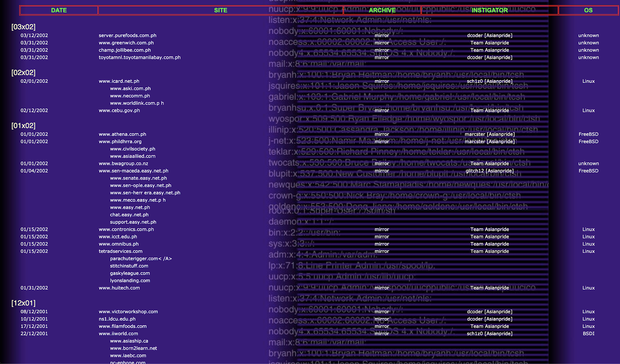Image resolution: width=620 pixels, height=364 pixels.
Task: Select the date 22/12/2001
Action: coord(34,334)
